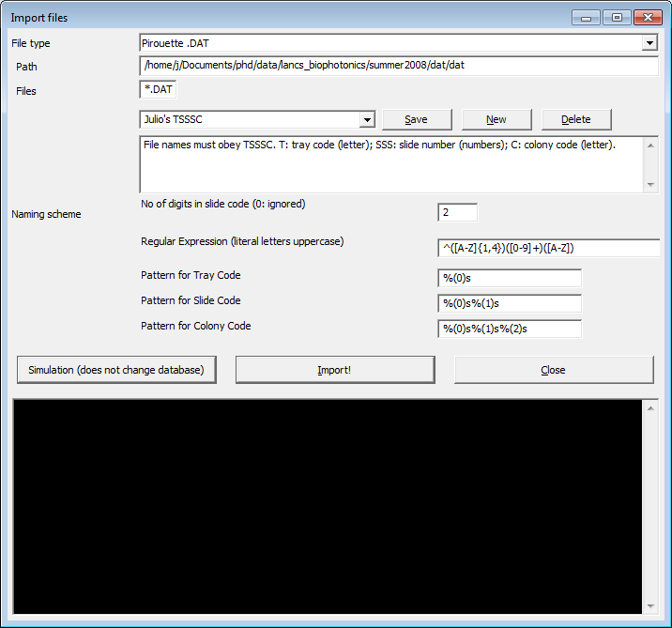Click the Regular Expression input field
The width and height of the screenshot is (672, 628).
coord(548,248)
